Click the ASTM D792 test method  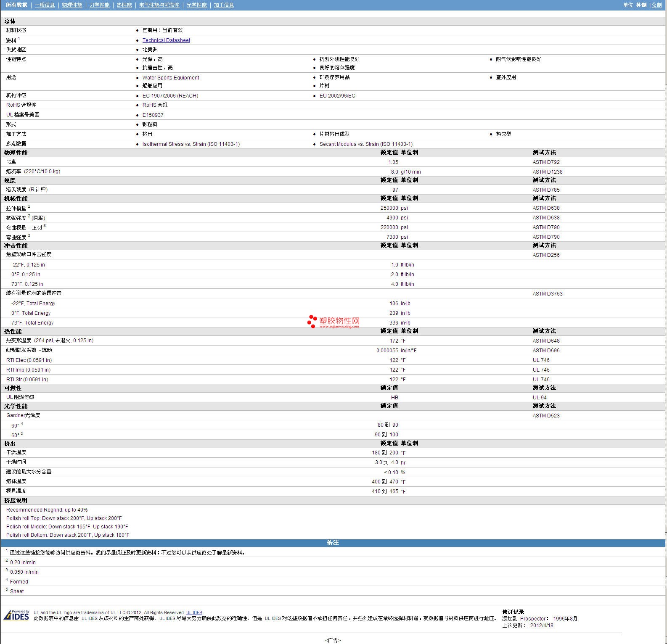(546, 162)
